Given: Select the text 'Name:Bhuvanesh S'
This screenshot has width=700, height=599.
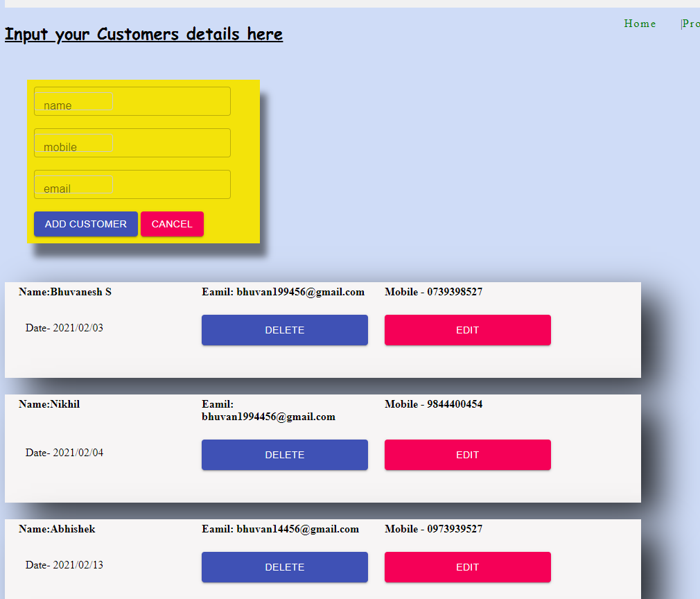Looking at the screenshot, I should pyautogui.click(x=65, y=292).
